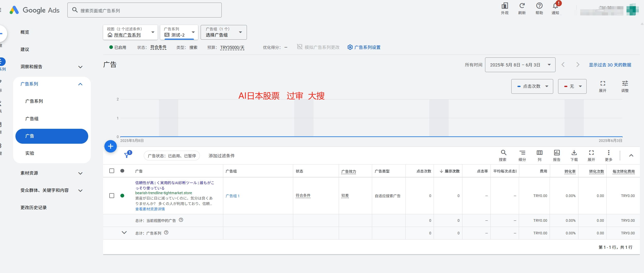
Task: Click 符合条件 status in ad row
Action: click(x=303, y=196)
